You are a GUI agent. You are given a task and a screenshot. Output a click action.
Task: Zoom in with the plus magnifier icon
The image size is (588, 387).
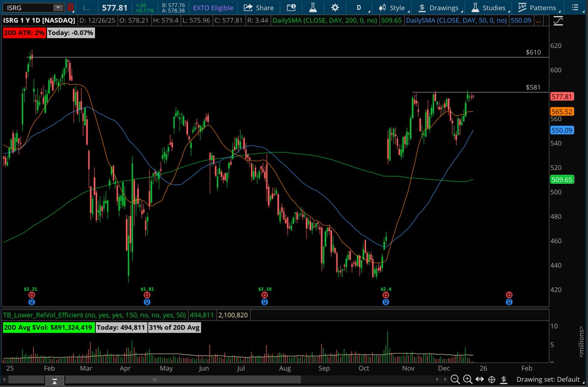point(467,380)
